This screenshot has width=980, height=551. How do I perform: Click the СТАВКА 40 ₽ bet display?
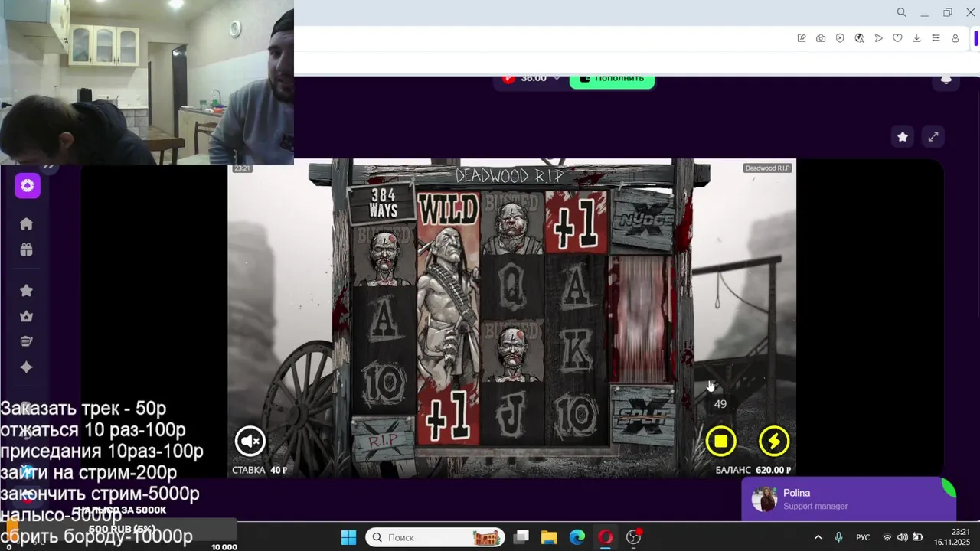260,470
